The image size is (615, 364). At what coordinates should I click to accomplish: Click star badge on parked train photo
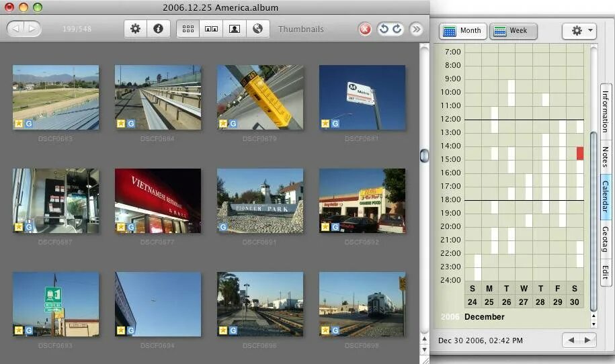tap(325, 330)
